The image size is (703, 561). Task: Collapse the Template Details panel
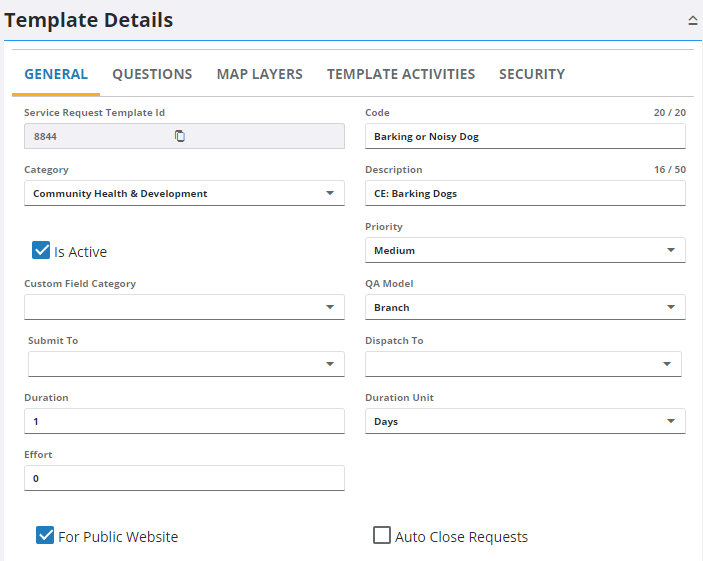tap(692, 20)
